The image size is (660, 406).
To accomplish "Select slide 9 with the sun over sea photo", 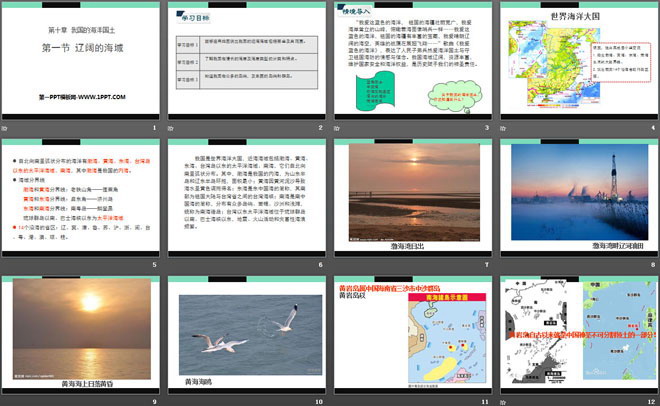I will (x=81, y=335).
